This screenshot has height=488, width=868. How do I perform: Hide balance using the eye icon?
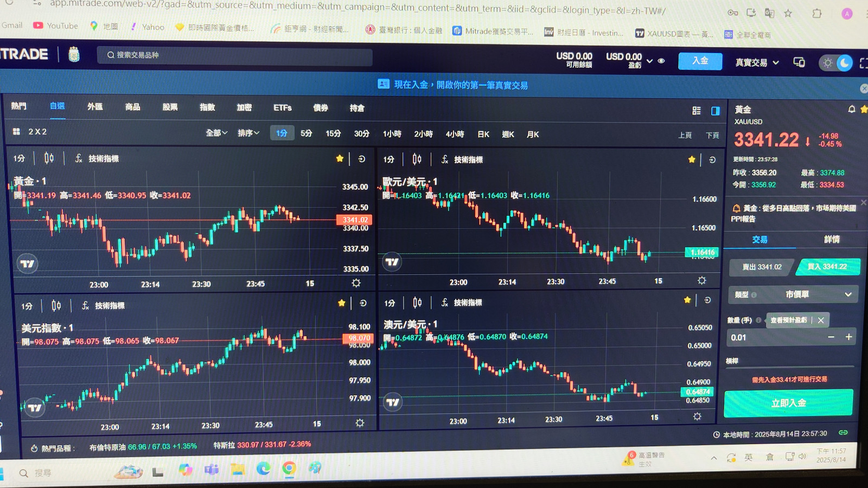pyautogui.click(x=661, y=61)
